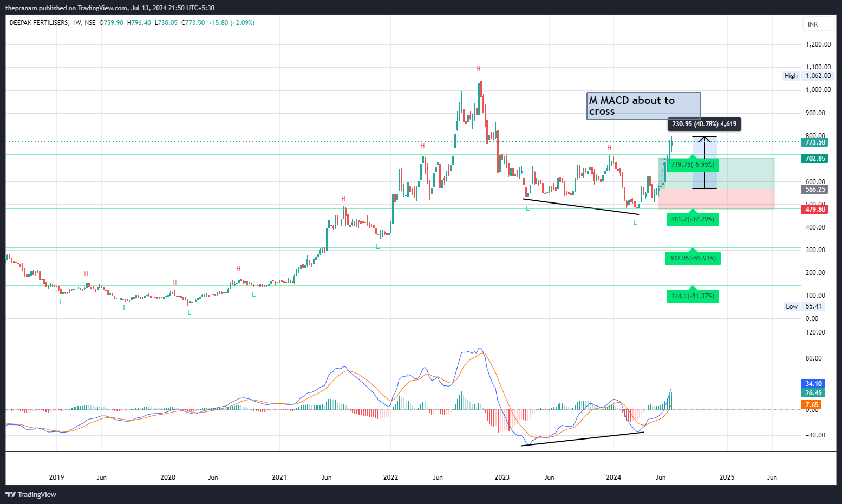842x504 pixels.
Task: Click the 1,200.00 price scale label
Action: [x=818, y=44]
